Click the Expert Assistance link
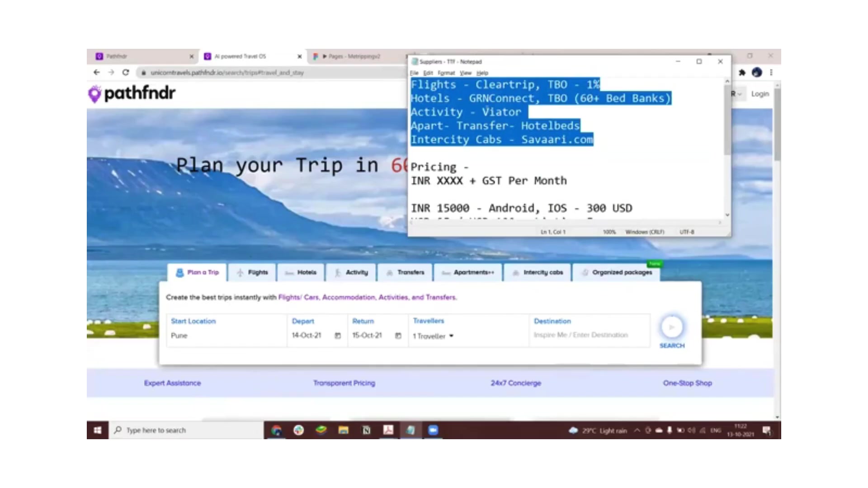The width and height of the screenshot is (868, 488). 172,383
